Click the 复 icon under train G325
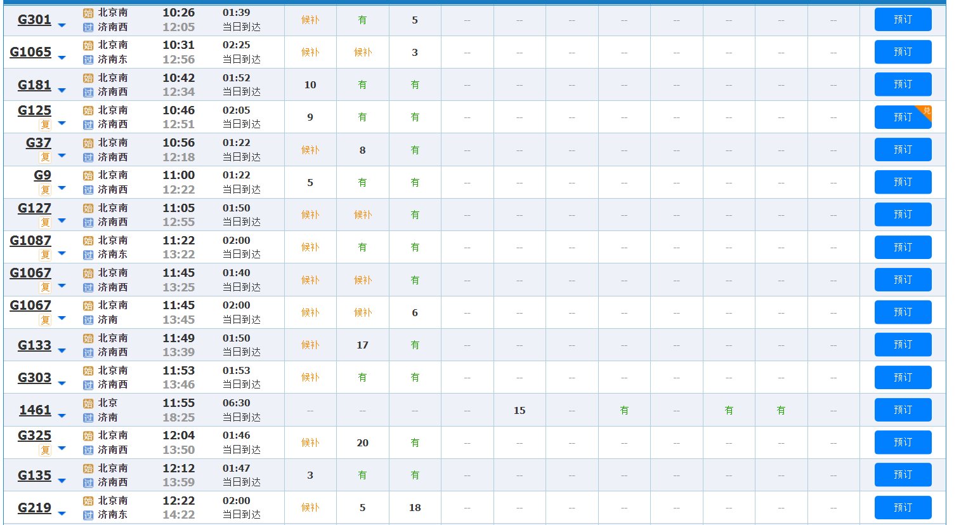Image resolution: width=980 pixels, height=525 pixels. [45, 450]
